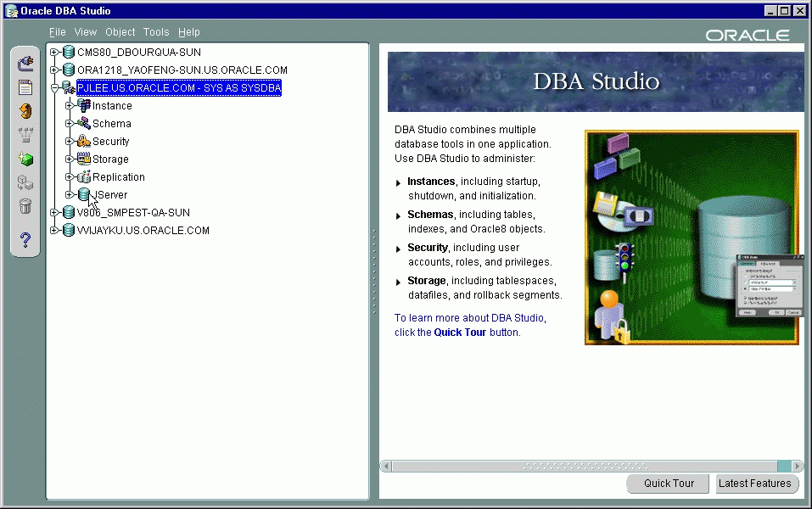This screenshot has width=812, height=509.
Task: Click the orange revert arrow icon
Action: point(25,110)
